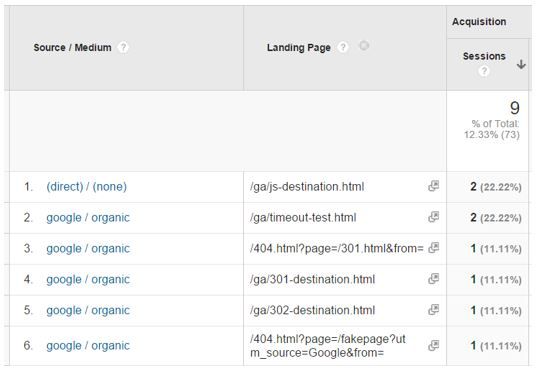This screenshot has height=371, width=541.
Task: Sort by Sessions descending arrow
Action: coord(521,64)
